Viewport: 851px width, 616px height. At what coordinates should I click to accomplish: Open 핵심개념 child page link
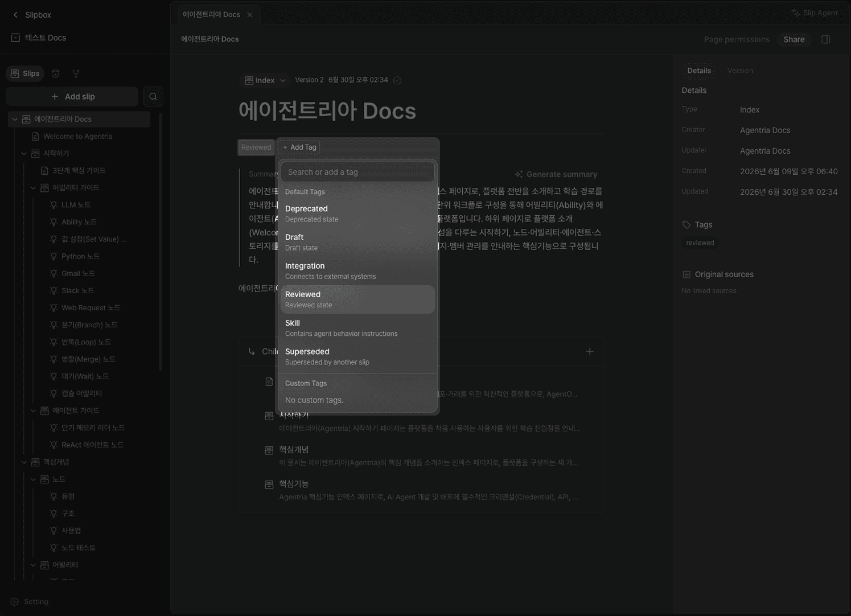click(x=294, y=450)
